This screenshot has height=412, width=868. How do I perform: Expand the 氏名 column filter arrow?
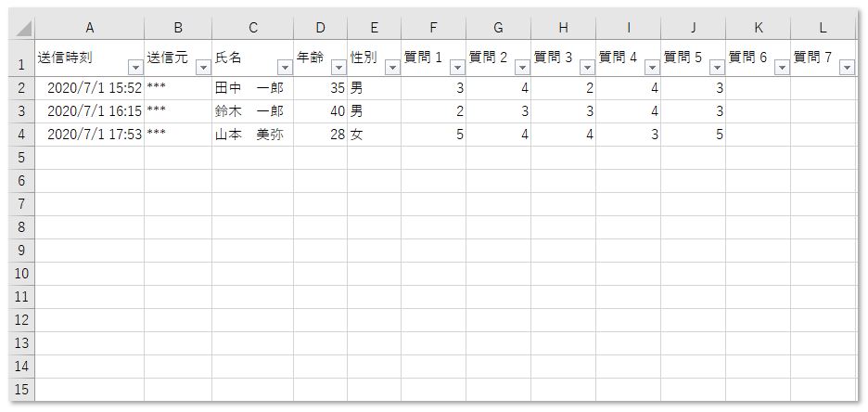click(285, 68)
